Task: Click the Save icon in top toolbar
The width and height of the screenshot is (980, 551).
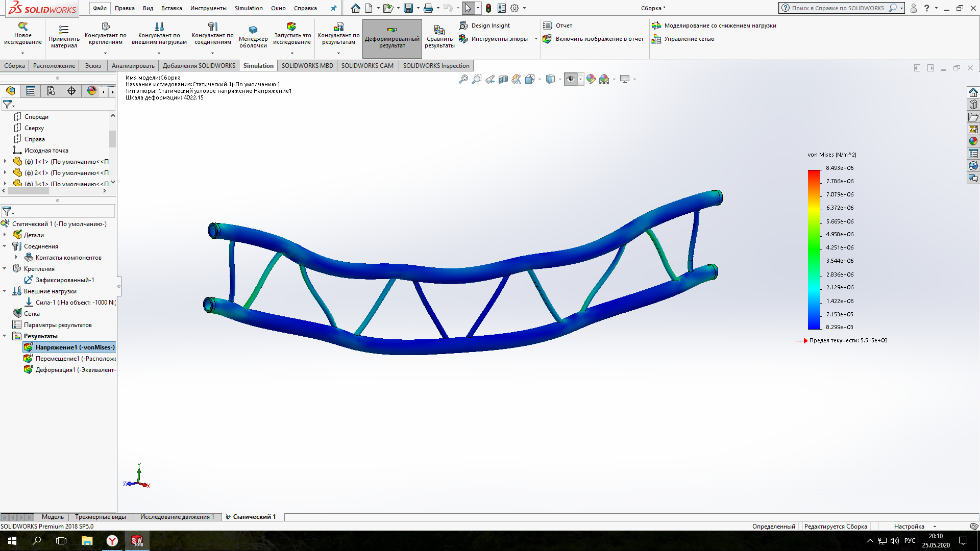Action: tap(408, 8)
